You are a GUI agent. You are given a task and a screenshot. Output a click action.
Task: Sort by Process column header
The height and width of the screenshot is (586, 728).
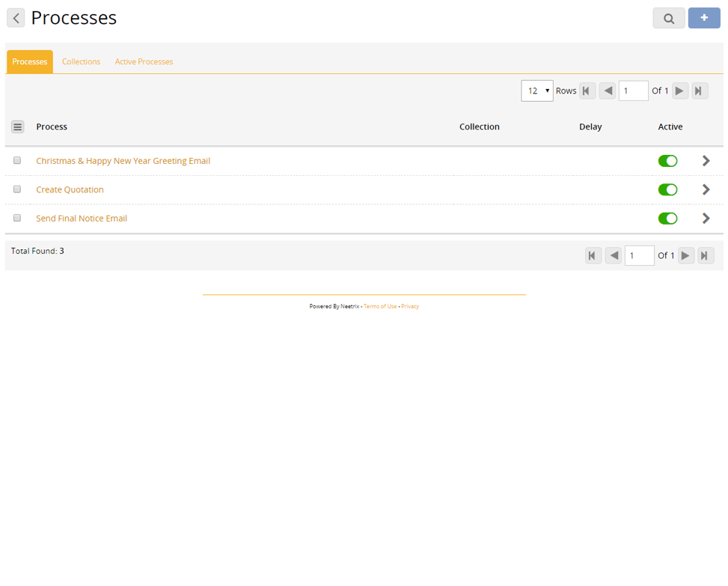tap(52, 126)
